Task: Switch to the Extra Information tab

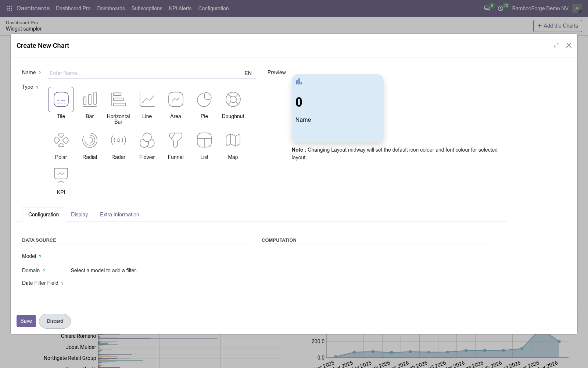Action: coord(119,215)
